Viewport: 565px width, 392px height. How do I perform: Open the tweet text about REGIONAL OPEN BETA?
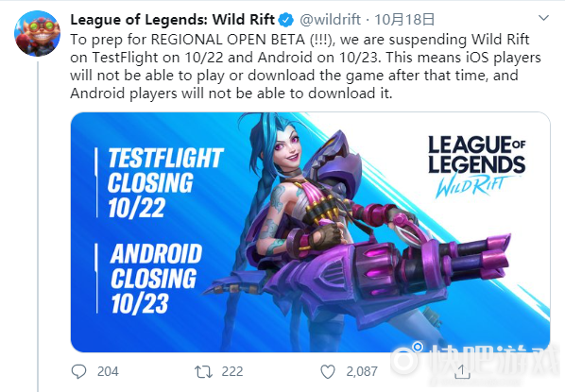[x=305, y=66]
